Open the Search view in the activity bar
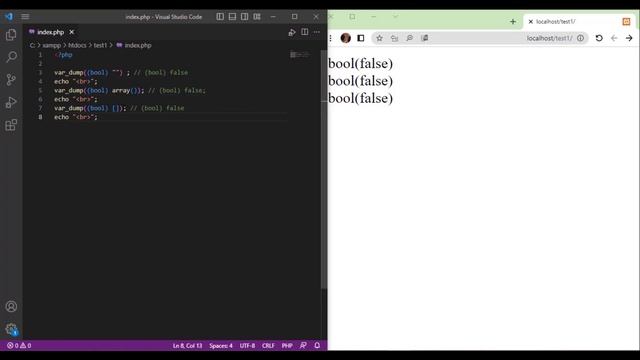 (11, 57)
